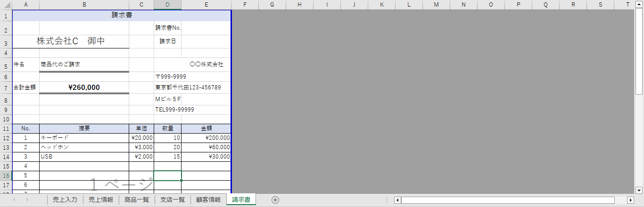This screenshot has width=644, height=207.
Task: Click the sheet tab scroll right arrow
Action: tap(27, 200)
